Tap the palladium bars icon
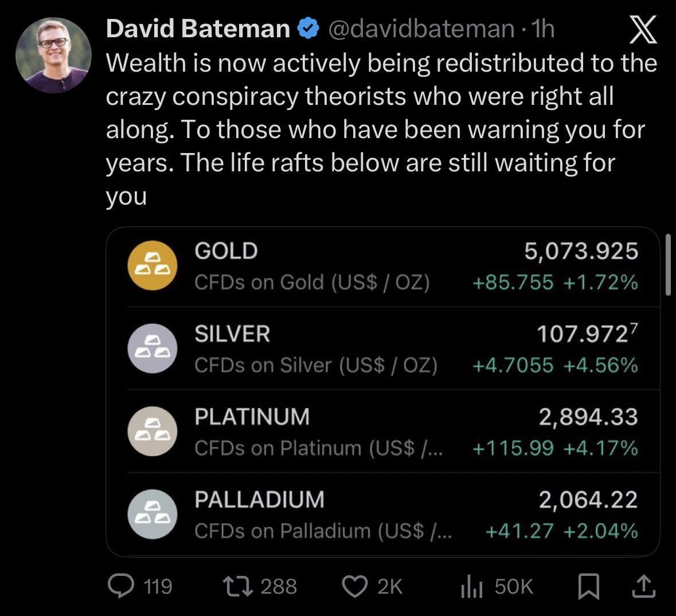This screenshot has width=676, height=616. pos(152,514)
